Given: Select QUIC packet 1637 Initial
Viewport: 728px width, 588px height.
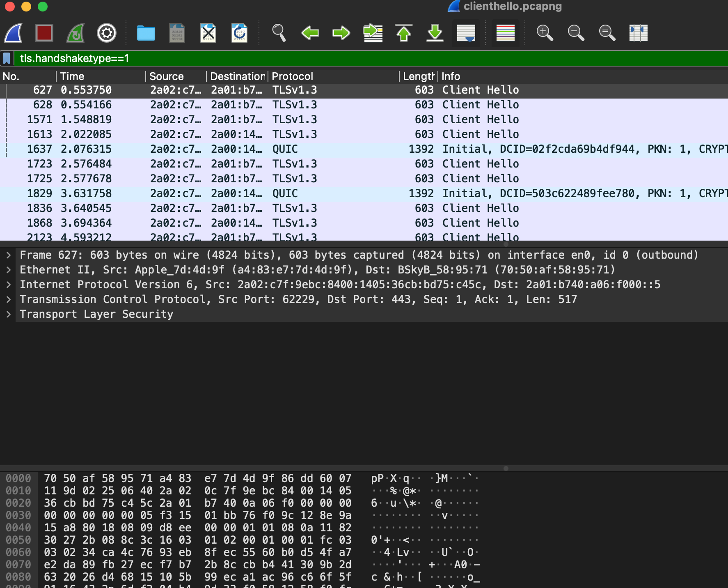Looking at the screenshot, I should (x=364, y=149).
